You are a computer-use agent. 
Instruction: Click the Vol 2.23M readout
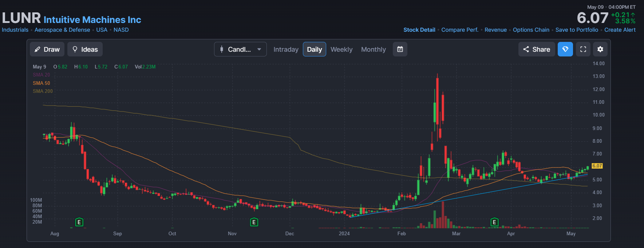click(x=145, y=67)
